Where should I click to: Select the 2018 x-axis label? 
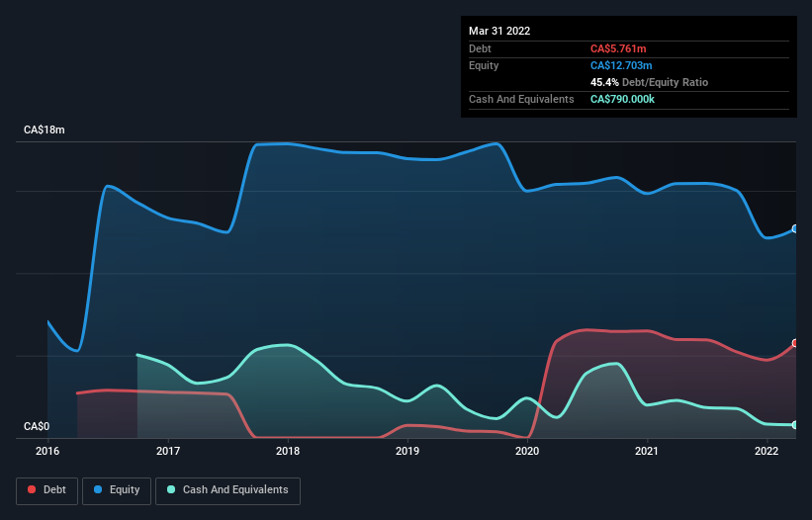point(288,451)
